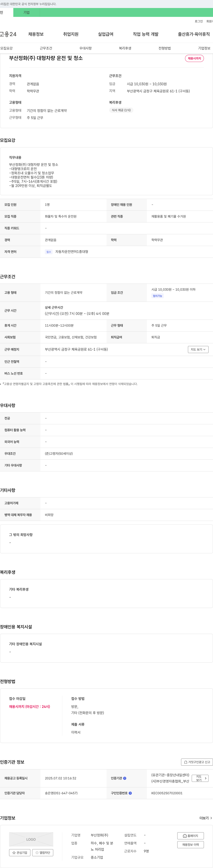Click submission document 이력서
Screen dimensions: 213x868
[x=76, y=732]
